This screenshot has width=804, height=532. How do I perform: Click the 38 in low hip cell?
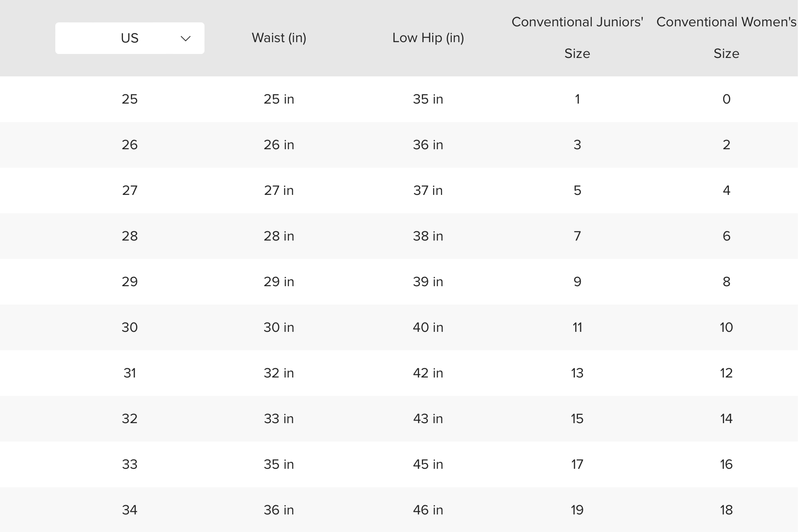click(x=428, y=236)
